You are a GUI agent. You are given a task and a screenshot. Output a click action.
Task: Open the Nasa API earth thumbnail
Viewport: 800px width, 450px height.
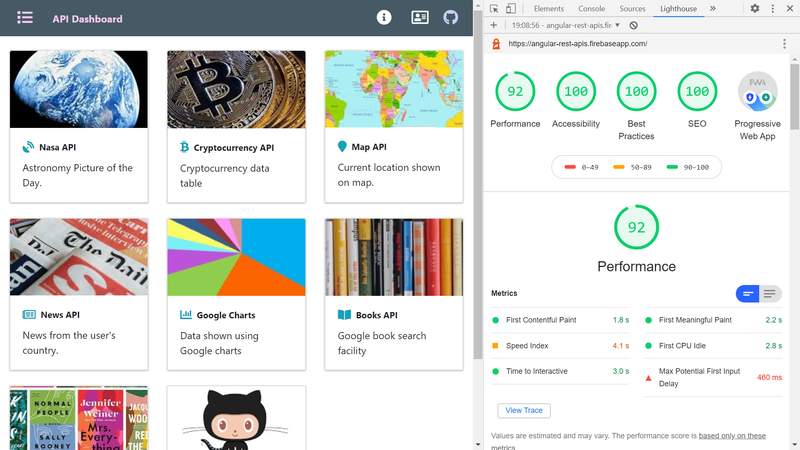coord(79,89)
